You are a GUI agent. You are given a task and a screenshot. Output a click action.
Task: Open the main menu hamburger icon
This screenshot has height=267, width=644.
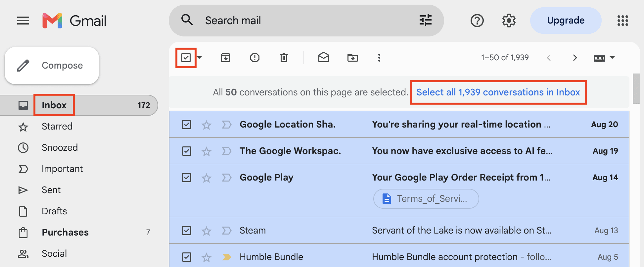(23, 21)
